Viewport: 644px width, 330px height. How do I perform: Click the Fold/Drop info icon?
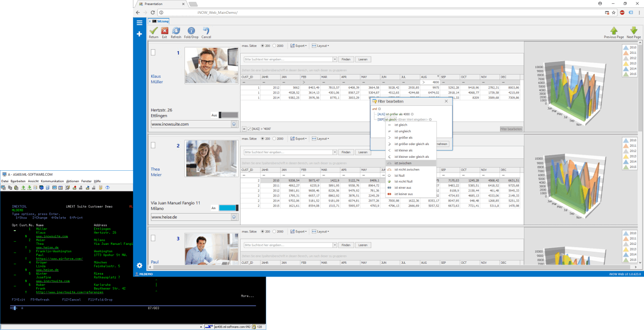(191, 31)
